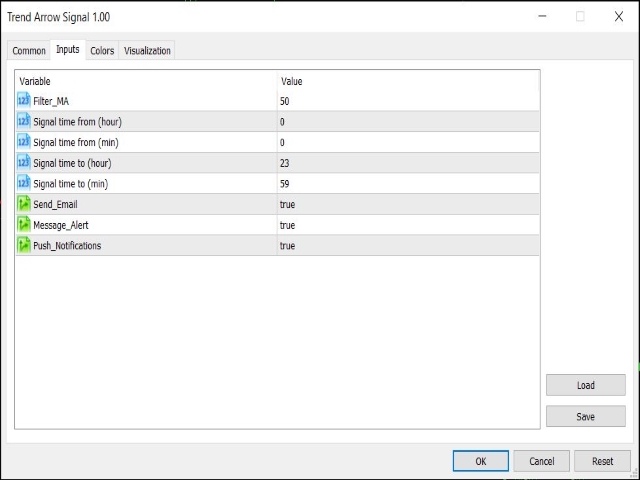Image resolution: width=640 pixels, height=480 pixels.
Task: Select the Push_Notifications variable name
Action: click(x=67, y=246)
